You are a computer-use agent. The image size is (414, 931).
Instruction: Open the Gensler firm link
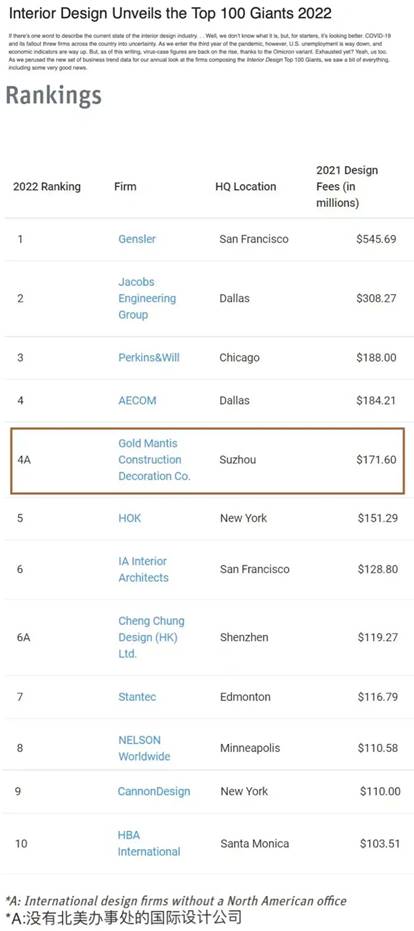137,239
